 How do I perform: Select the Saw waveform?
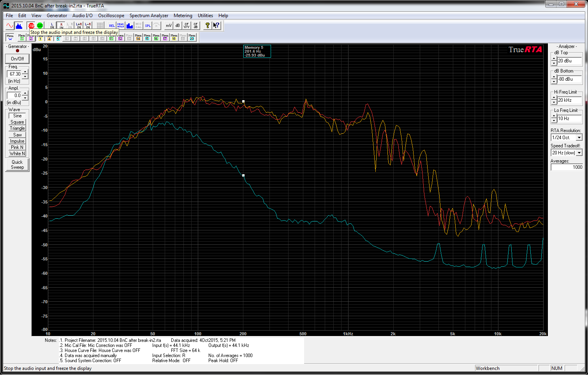click(17, 135)
